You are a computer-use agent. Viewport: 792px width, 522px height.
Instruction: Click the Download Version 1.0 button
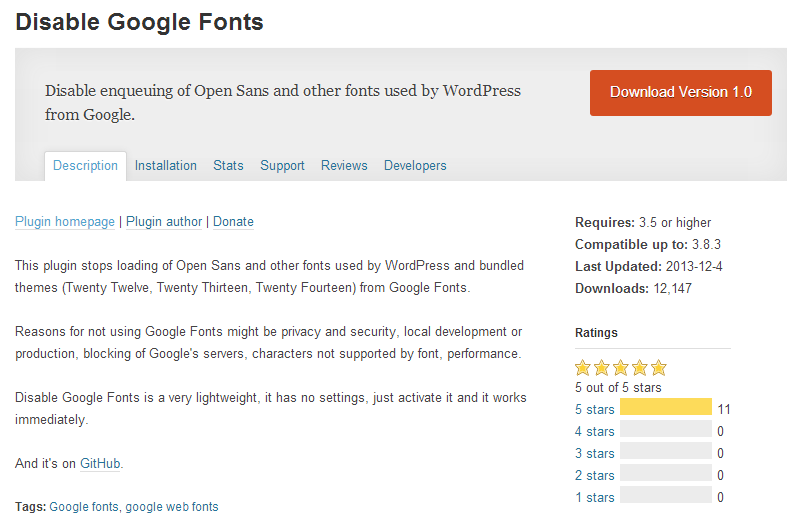pyautogui.click(x=680, y=92)
